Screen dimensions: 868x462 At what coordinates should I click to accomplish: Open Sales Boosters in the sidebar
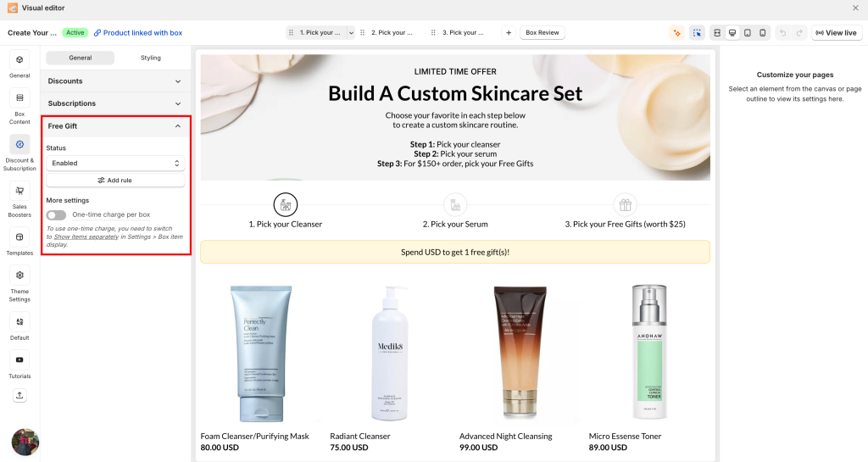coord(19,199)
